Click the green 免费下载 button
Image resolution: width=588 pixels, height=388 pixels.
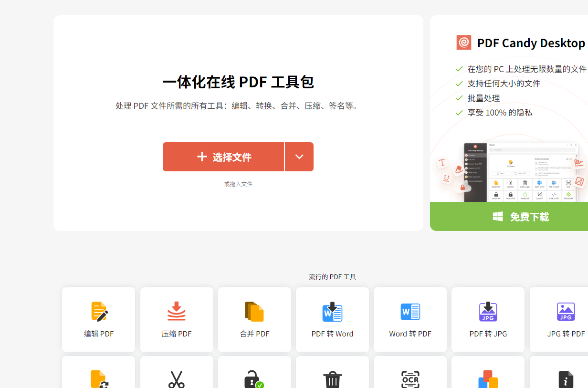point(519,217)
